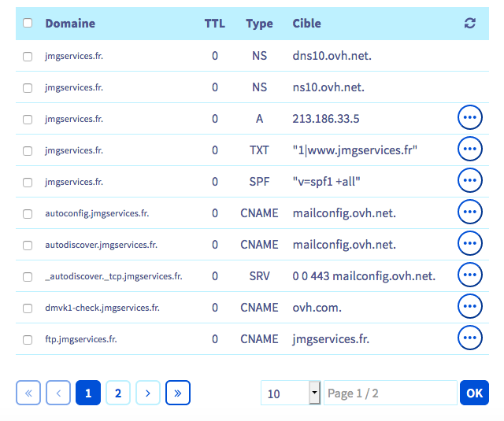
Task: Open actions menu for the TXT record
Action: click(x=470, y=150)
